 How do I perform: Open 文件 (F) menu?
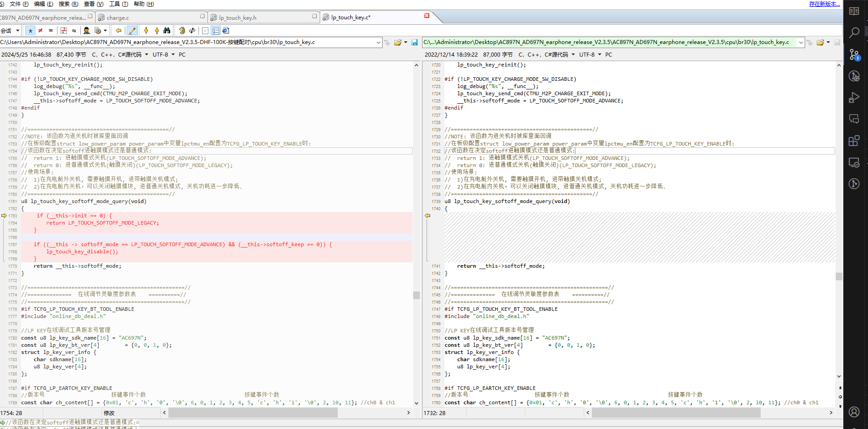pyautogui.click(x=19, y=4)
